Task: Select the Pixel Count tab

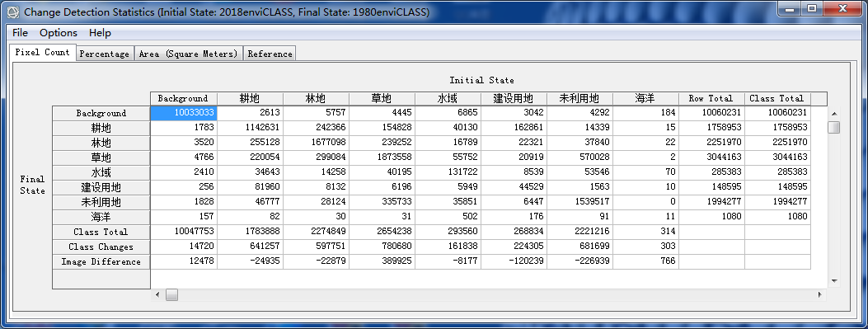Action: point(43,52)
